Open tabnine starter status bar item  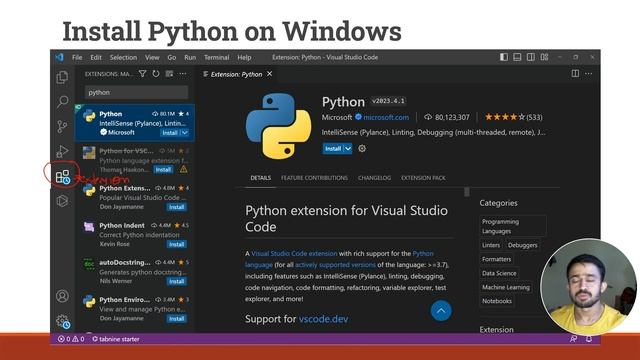[x=116, y=339]
